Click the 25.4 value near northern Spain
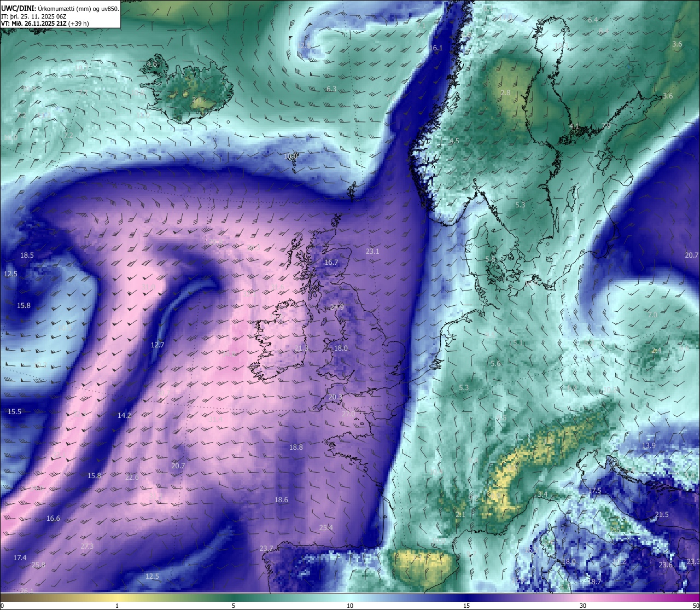The width and height of the screenshot is (700, 610). (x=325, y=527)
